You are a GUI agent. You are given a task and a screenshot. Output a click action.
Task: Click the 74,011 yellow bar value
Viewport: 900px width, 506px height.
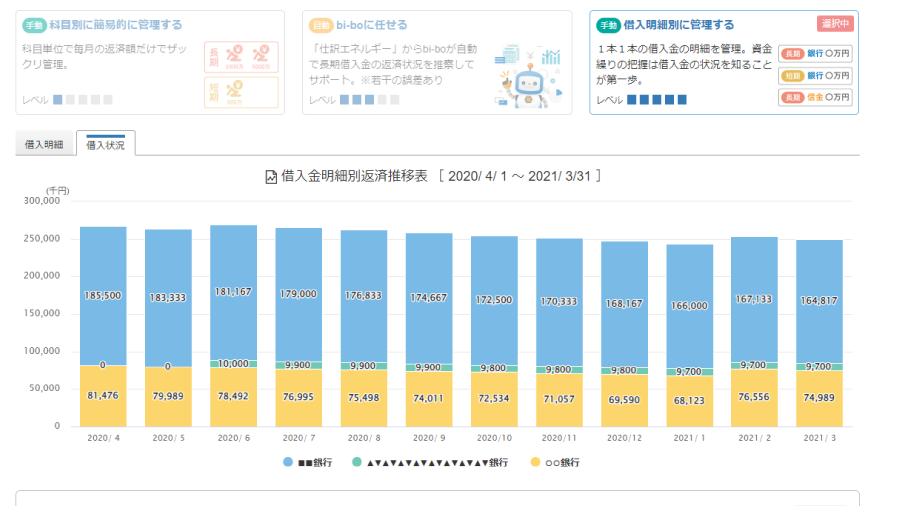click(428, 398)
